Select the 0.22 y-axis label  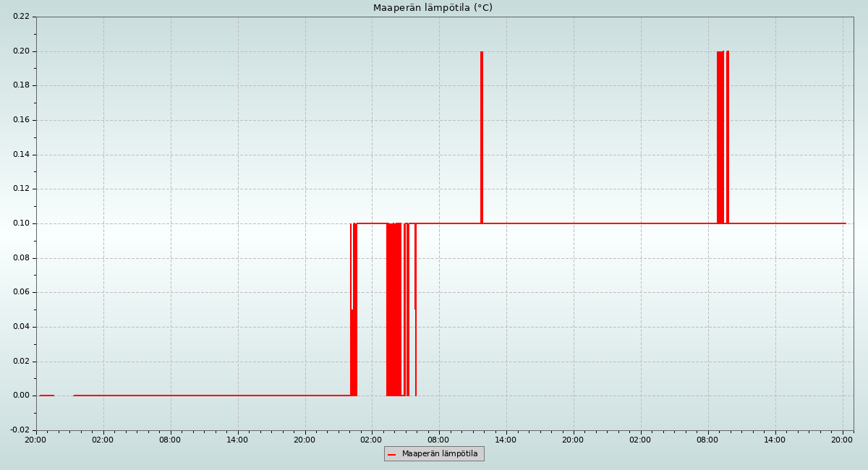click(21, 17)
